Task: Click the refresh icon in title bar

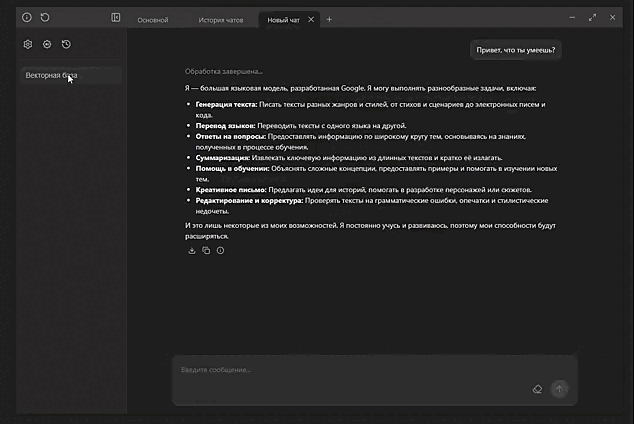Action: (45, 18)
